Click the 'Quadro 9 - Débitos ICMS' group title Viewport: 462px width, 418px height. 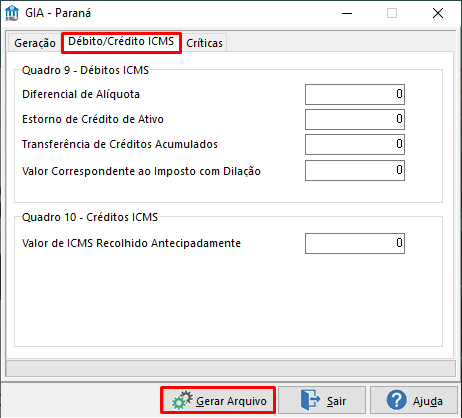[85, 70]
